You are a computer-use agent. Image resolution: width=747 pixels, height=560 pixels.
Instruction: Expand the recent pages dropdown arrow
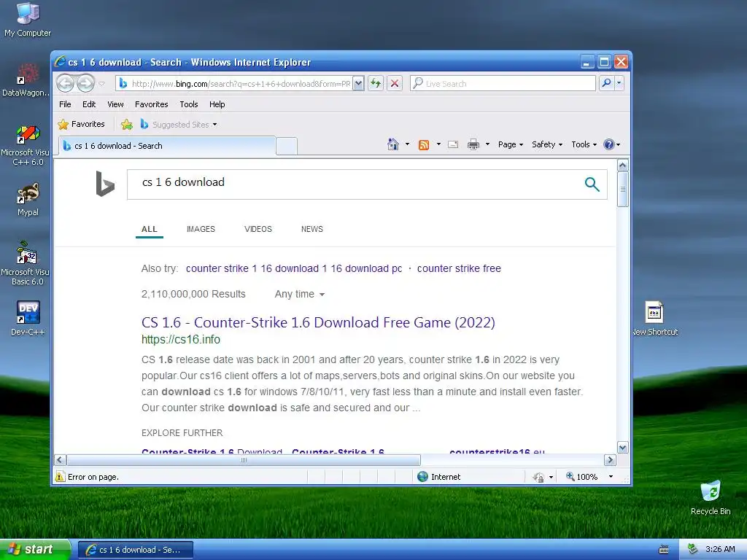click(x=101, y=84)
